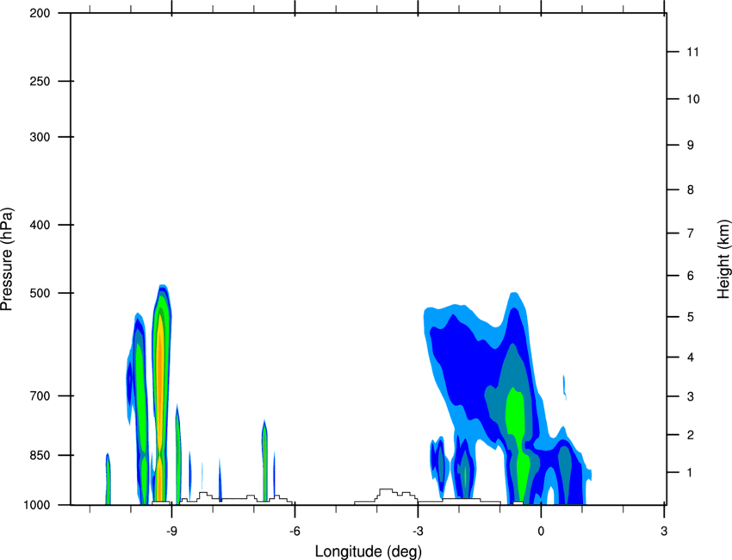Select the 850 pressure tick label
Screen dimensions: 732x560
(x=40, y=455)
